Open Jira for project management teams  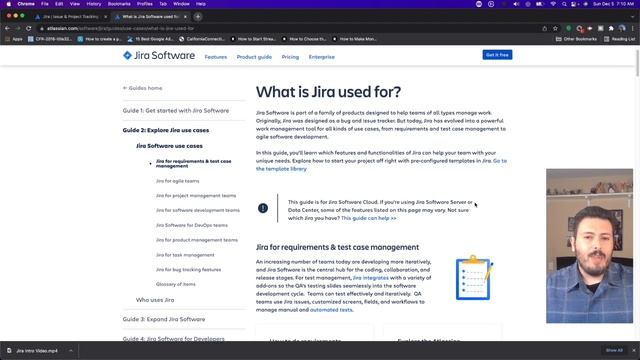196,196
